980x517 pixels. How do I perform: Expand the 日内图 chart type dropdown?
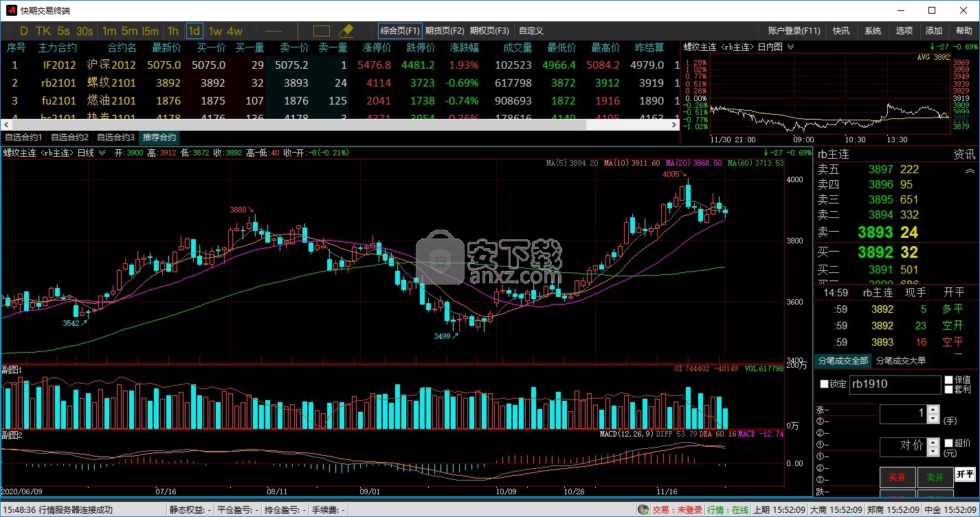(x=790, y=47)
